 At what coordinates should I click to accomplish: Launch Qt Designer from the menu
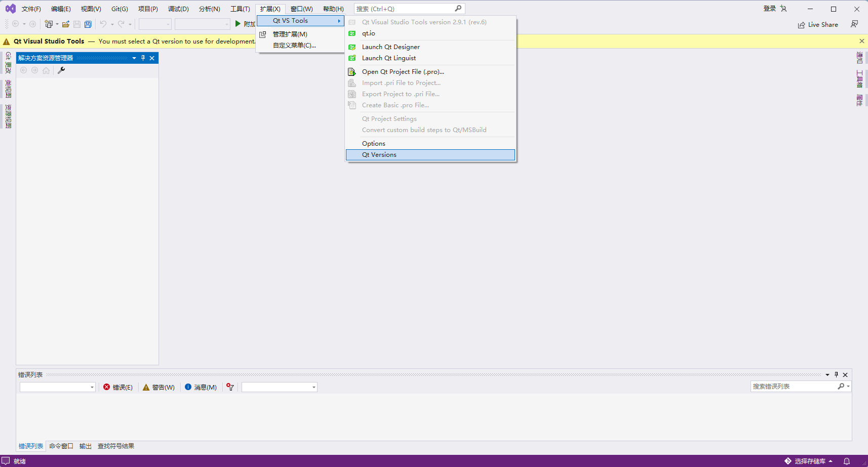pyautogui.click(x=390, y=47)
